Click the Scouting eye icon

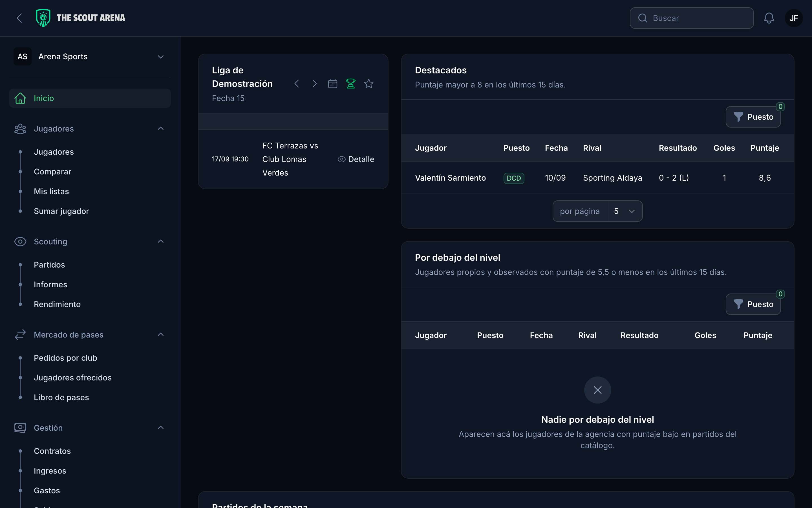coord(20,242)
